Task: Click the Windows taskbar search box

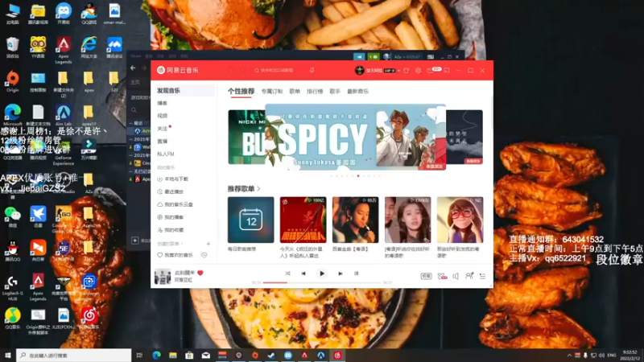Action: [x=74, y=355]
